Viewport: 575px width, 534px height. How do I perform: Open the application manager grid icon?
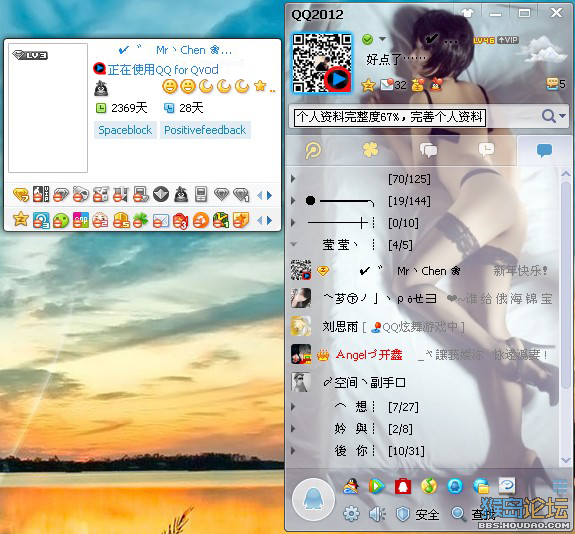point(560,487)
